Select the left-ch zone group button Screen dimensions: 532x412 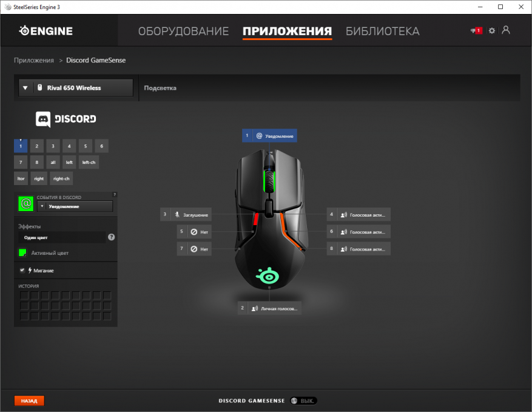click(x=89, y=162)
